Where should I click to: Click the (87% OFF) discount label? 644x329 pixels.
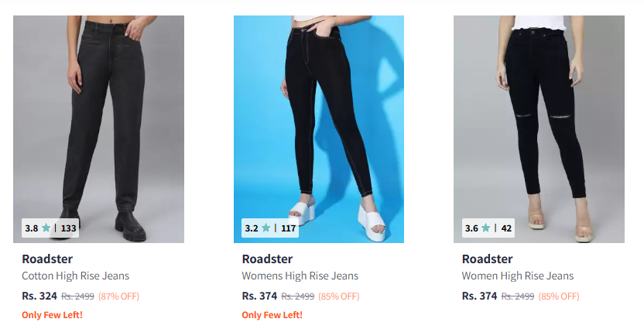pos(118,296)
